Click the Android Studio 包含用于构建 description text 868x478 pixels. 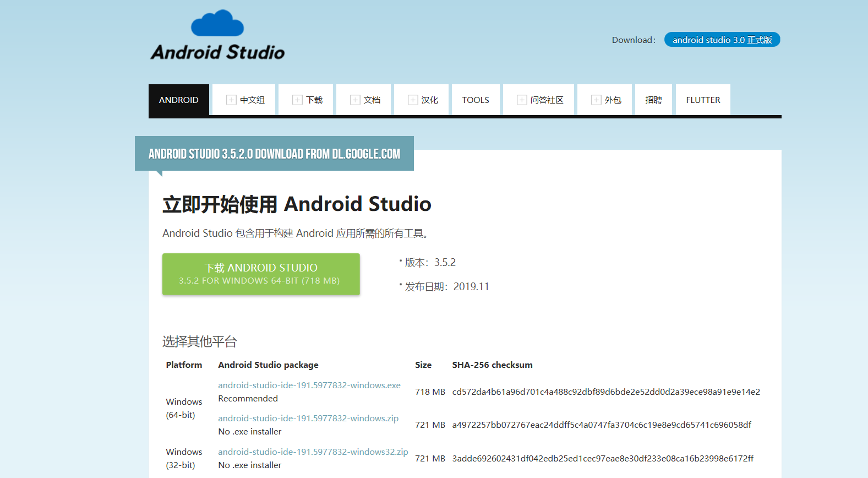(296, 233)
